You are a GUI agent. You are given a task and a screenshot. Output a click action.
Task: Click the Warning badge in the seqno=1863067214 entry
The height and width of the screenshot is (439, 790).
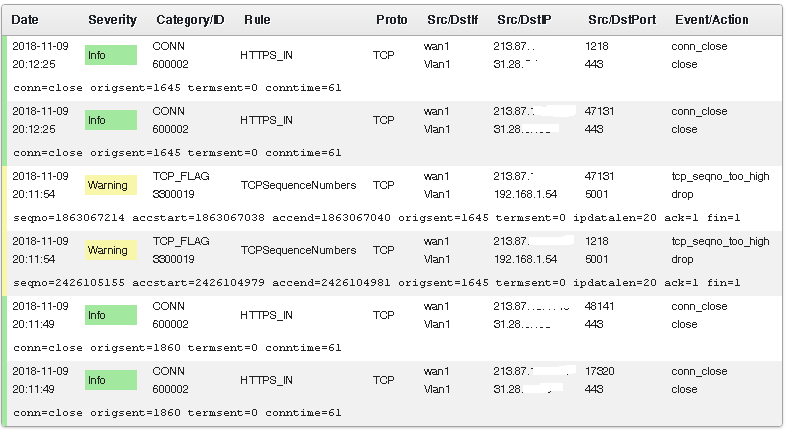[x=109, y=186]
